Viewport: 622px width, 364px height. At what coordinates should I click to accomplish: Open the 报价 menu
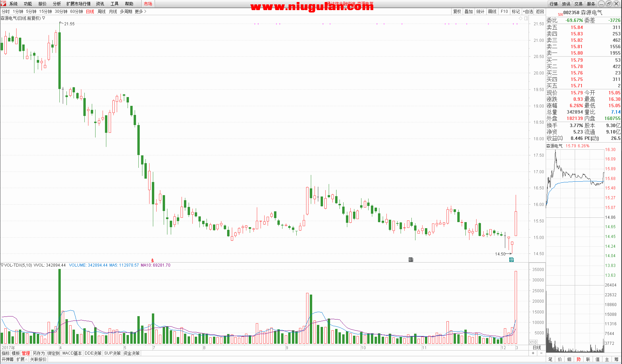click(43, 4)
